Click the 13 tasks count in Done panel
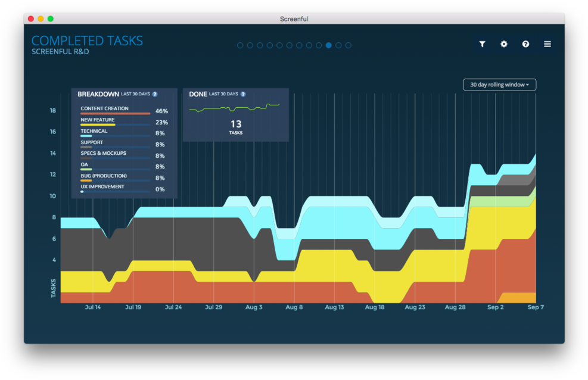This screenshot has height=380, width=588. (235, 124)
